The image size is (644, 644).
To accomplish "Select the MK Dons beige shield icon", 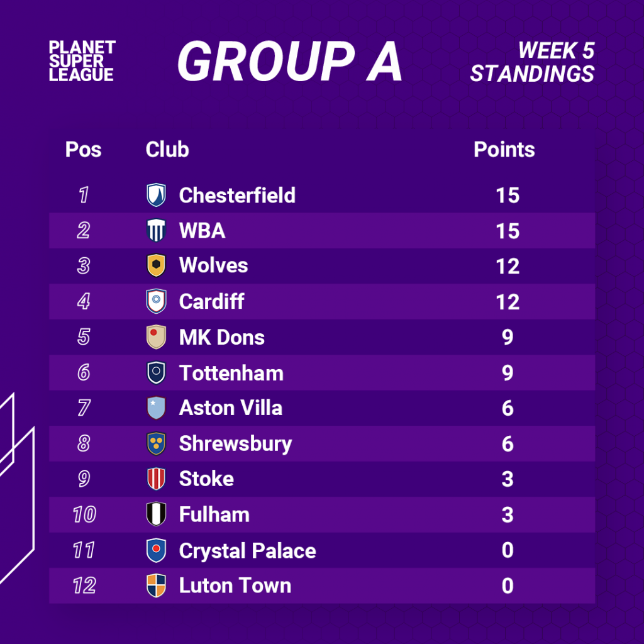I will click(156, 337).
